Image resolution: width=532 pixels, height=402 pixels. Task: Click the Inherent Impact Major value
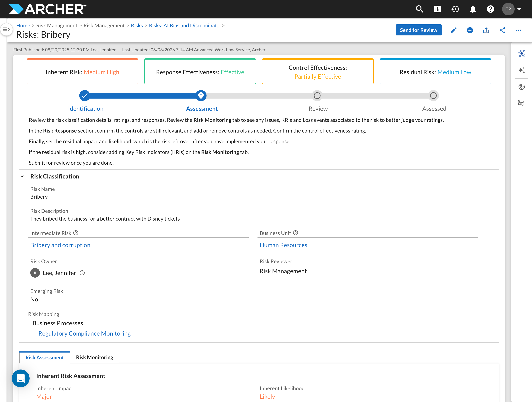click(44, 396)
